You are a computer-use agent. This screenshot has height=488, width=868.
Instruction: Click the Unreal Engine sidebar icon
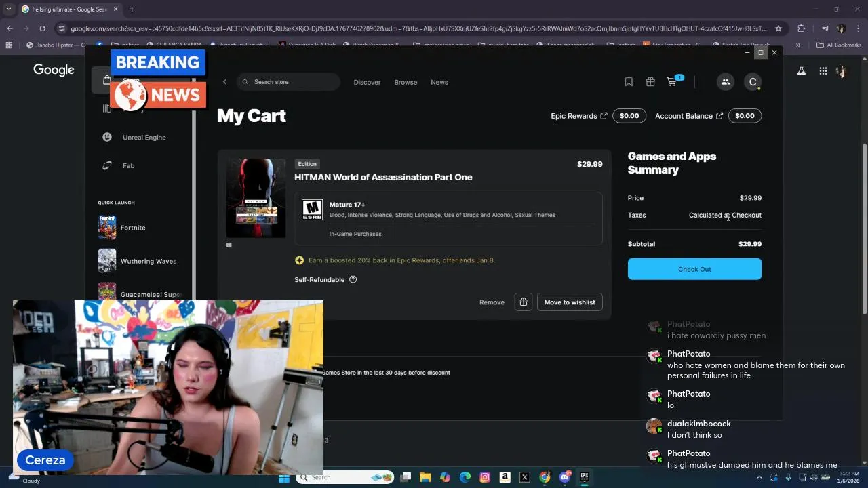pos(107,137)
